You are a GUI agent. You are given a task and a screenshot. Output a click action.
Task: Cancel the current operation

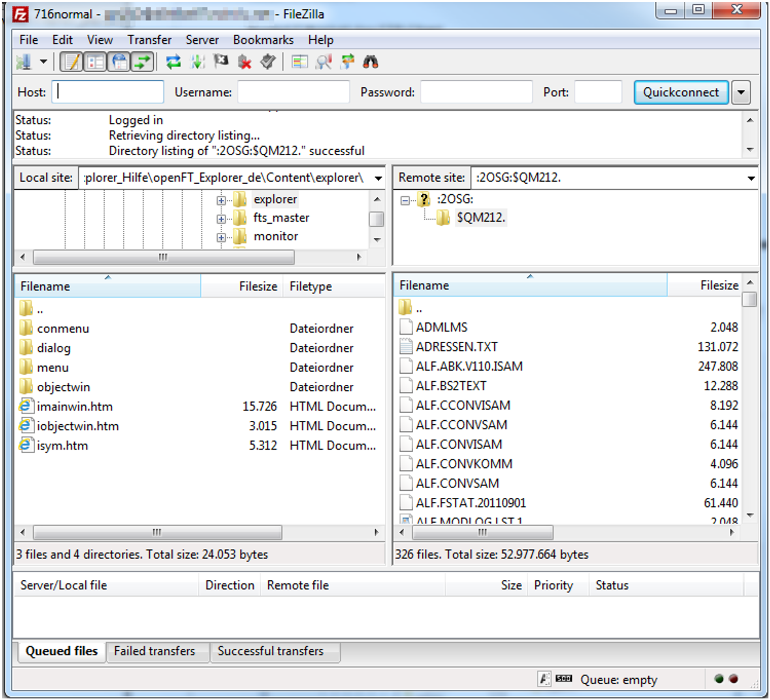coord(221,62)
